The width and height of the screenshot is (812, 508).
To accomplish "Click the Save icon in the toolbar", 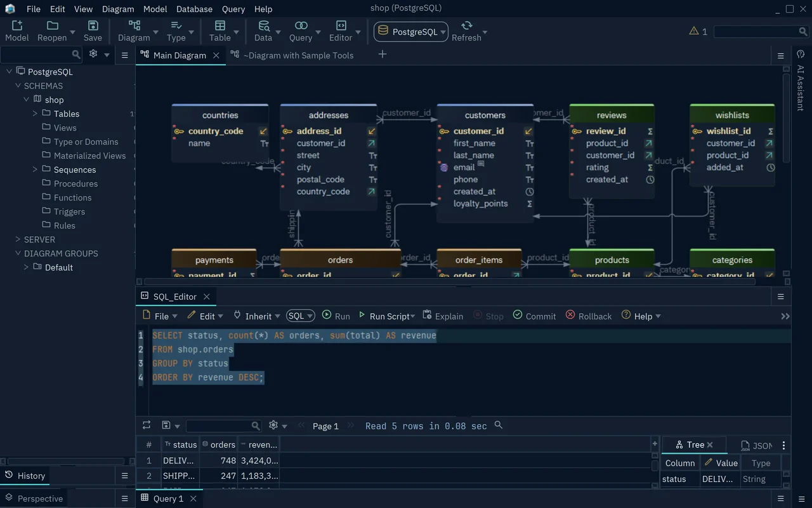I will click(93, 30).
